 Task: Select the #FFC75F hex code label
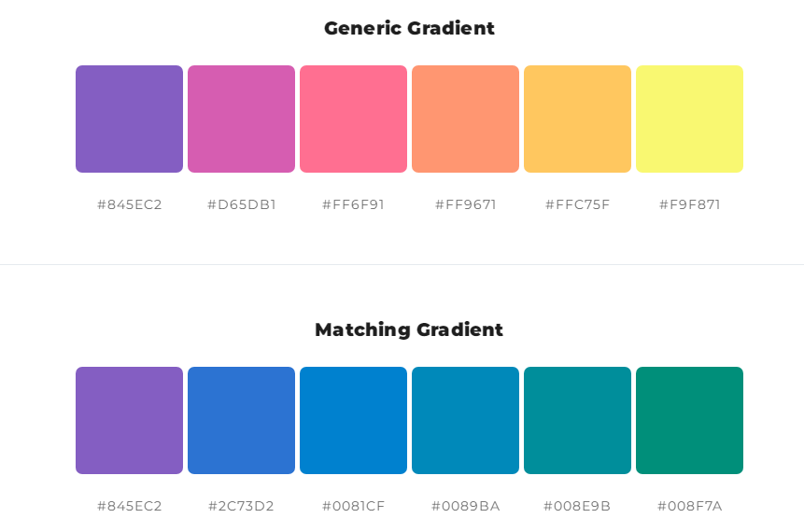point(577,204)
